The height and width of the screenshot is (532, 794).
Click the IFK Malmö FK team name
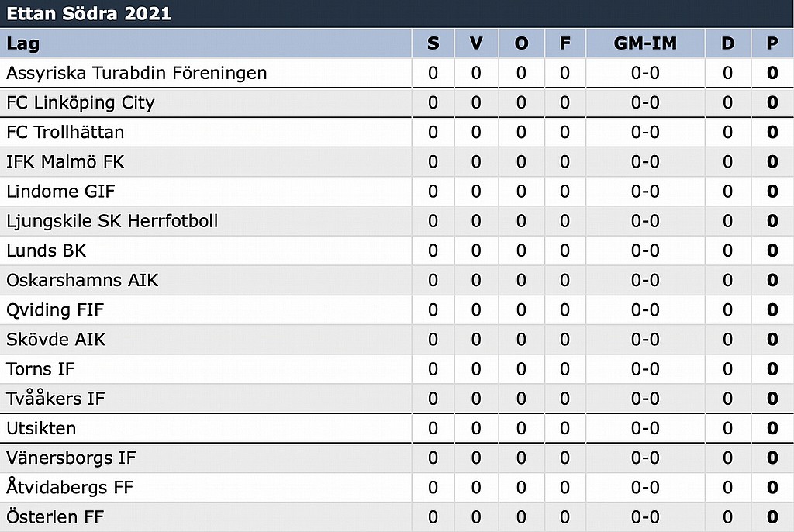point(65,162)
